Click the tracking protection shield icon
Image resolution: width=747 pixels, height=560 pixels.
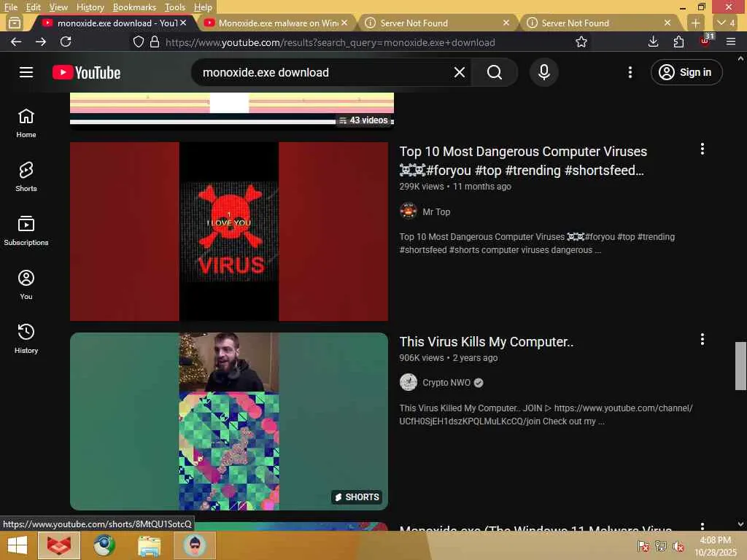[x=138, y=42]
